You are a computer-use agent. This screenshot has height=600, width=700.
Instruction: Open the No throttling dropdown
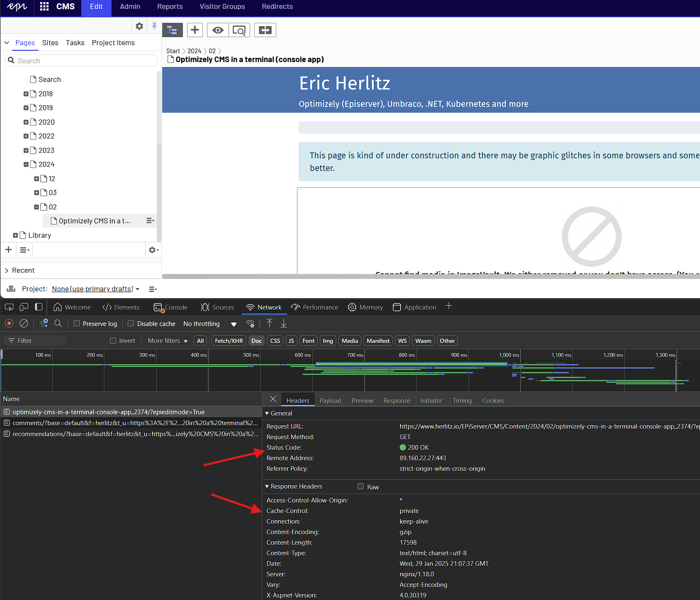click(x=210, y=324)
